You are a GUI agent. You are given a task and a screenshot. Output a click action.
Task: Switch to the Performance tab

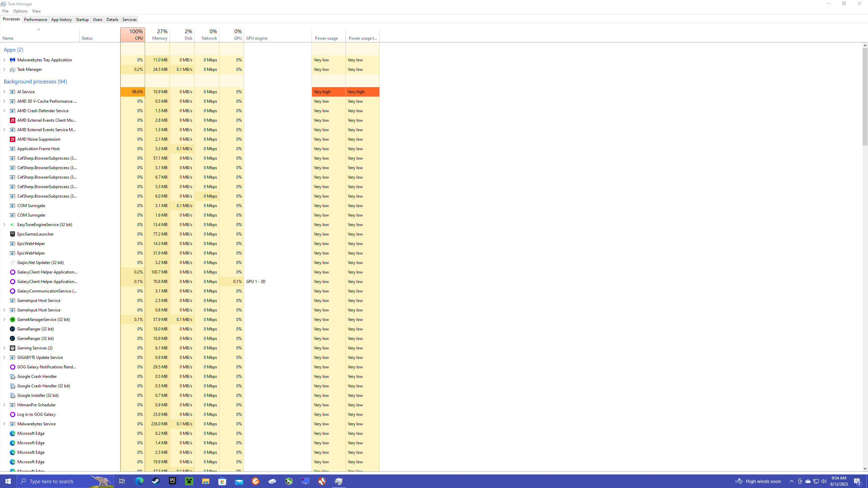click(36, 20)
